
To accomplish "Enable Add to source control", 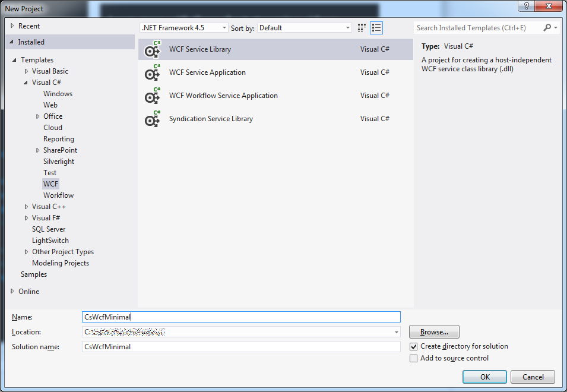I will click(x=413, y=358).
